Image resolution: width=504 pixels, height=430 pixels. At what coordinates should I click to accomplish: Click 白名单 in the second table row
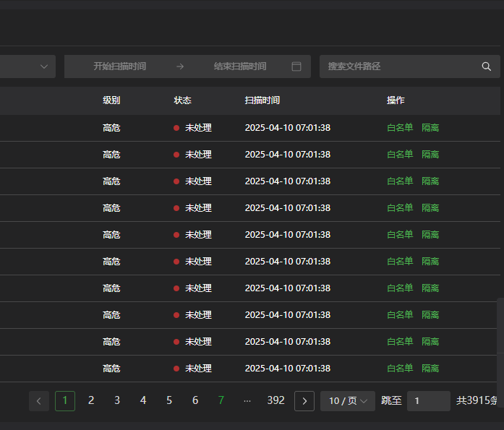coord(400,155)
